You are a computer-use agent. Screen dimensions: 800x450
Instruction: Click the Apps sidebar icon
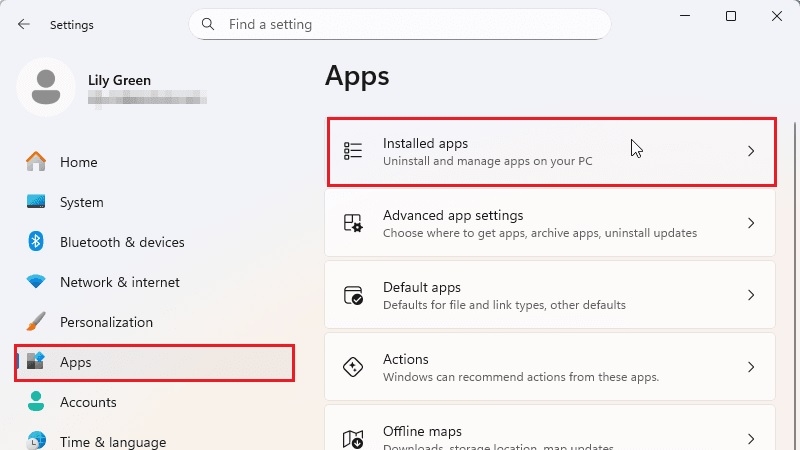36,361
